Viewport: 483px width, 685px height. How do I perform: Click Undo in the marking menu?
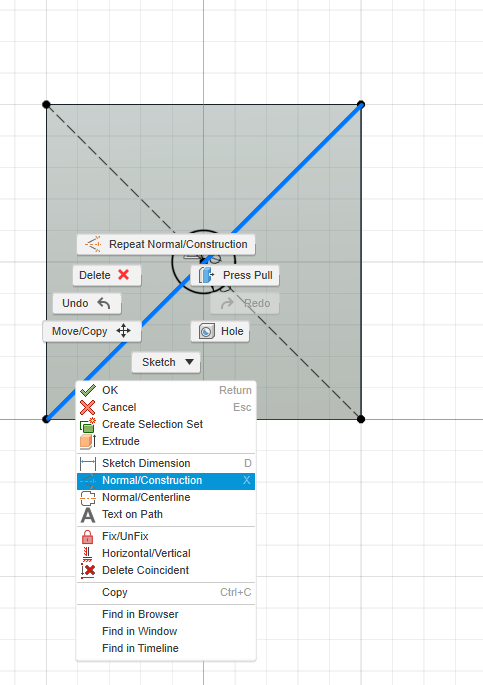point(87,303)
